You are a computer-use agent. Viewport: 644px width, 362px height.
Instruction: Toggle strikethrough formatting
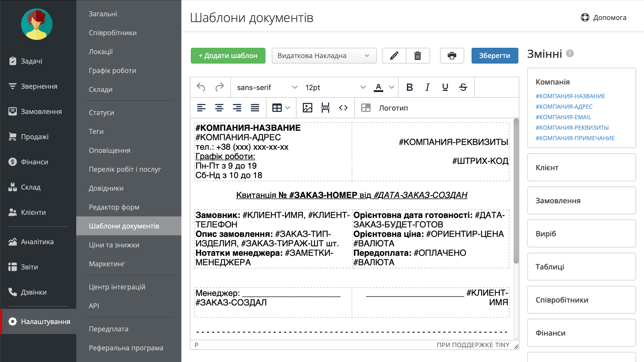(463, 87)
